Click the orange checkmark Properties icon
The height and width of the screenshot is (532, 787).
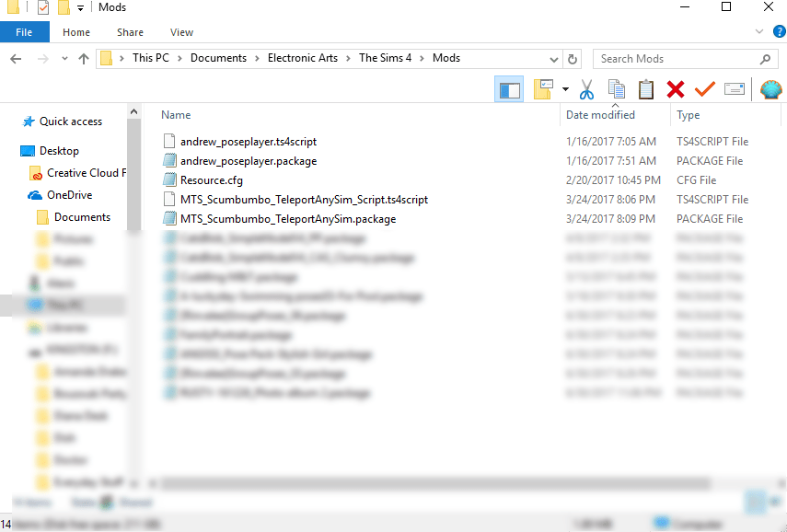click(x=705, y=89)
